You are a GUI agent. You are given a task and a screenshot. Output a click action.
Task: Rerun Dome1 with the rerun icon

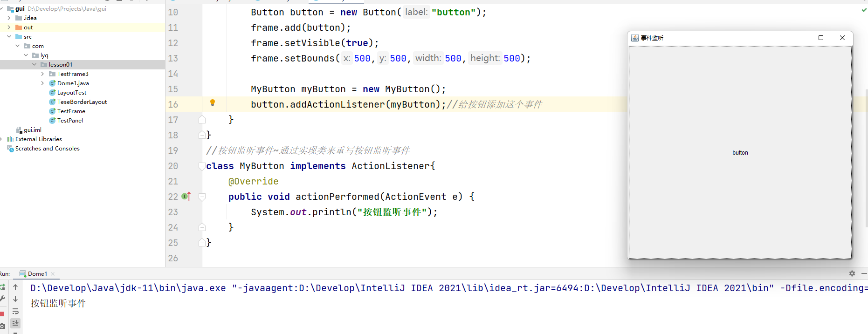pos(2,287)
